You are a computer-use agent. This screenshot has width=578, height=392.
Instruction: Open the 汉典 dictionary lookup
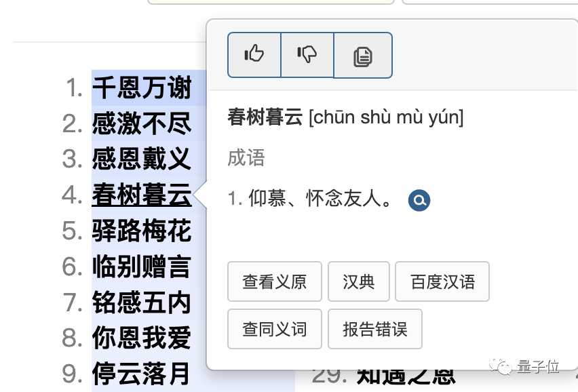(358, 281)
